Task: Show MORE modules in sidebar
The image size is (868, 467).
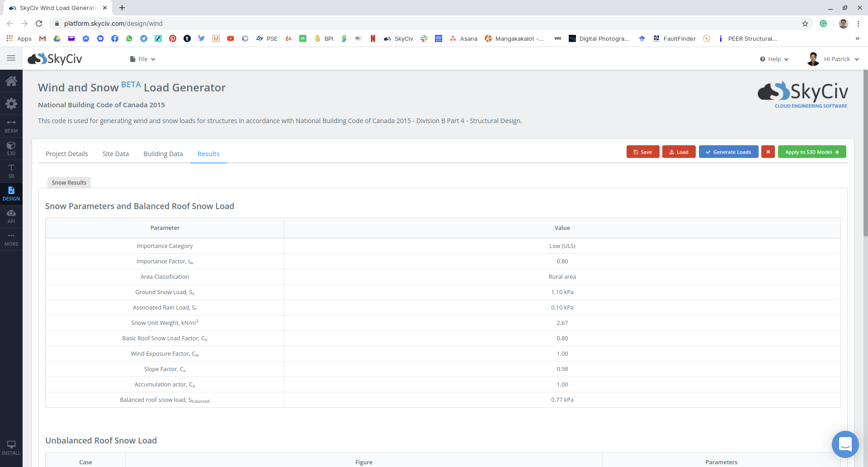Action: point(11,239)
